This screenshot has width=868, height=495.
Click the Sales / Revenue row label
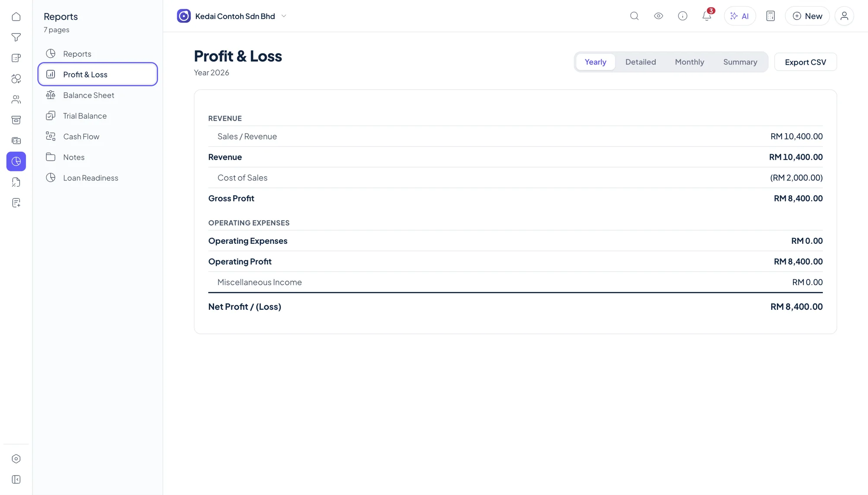(247, 136)
